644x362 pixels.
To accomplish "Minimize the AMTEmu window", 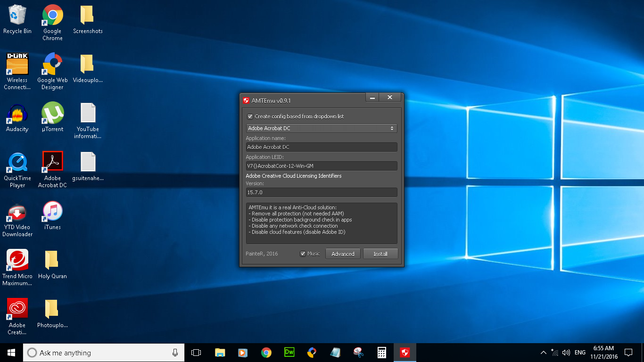I will pyautogui.click(x=372, y=98).
